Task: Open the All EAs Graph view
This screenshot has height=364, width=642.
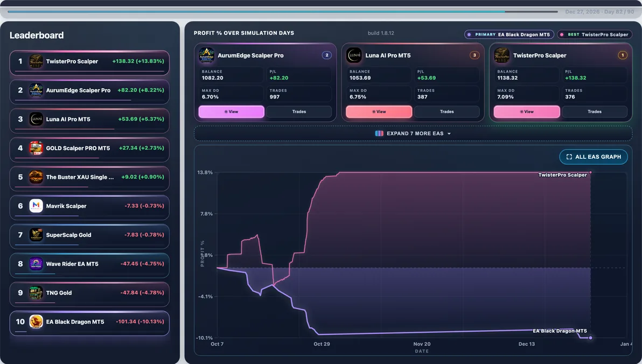Action: click(x=594, y=157)
